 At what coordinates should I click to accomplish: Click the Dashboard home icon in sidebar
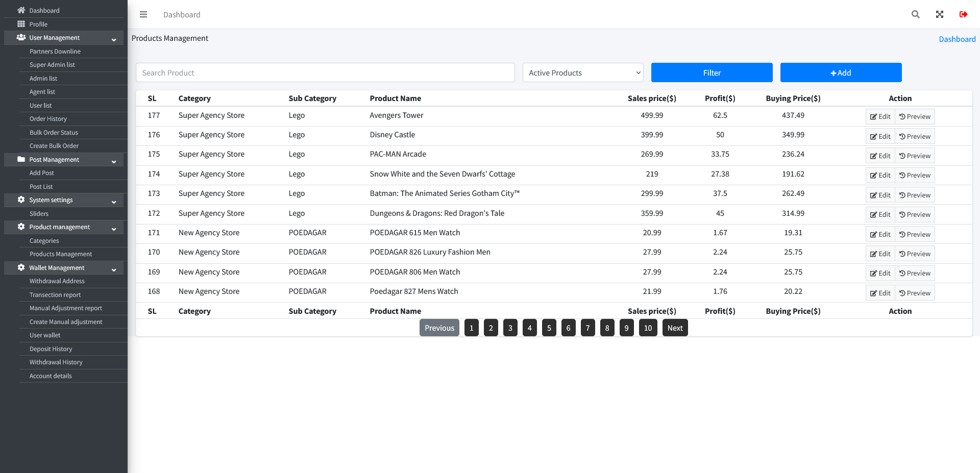click(x=21, y=10)
